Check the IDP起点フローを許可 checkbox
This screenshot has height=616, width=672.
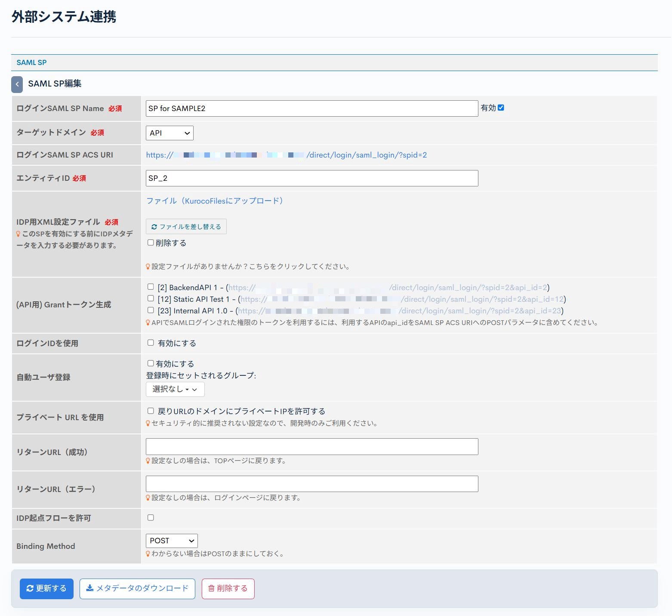[150, 517]
